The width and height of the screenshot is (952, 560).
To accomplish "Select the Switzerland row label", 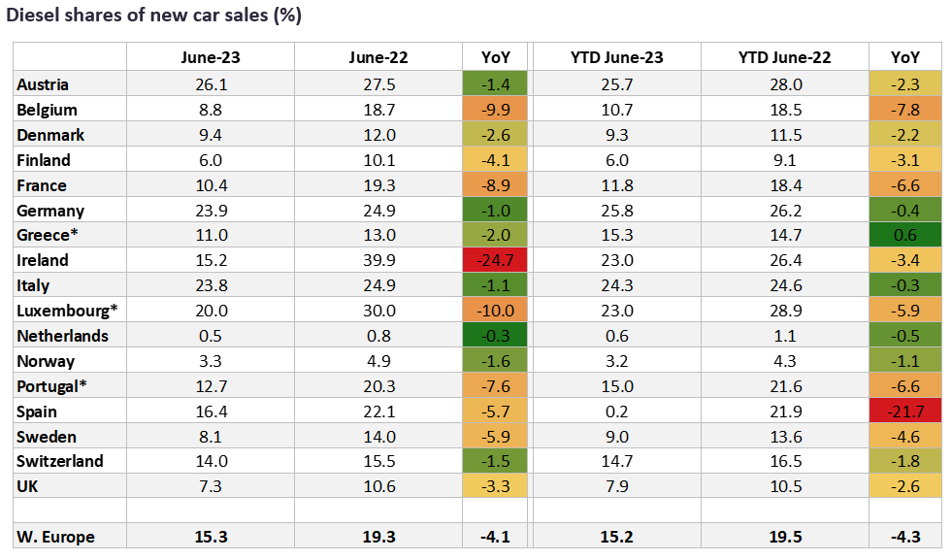I will point(60,461).
